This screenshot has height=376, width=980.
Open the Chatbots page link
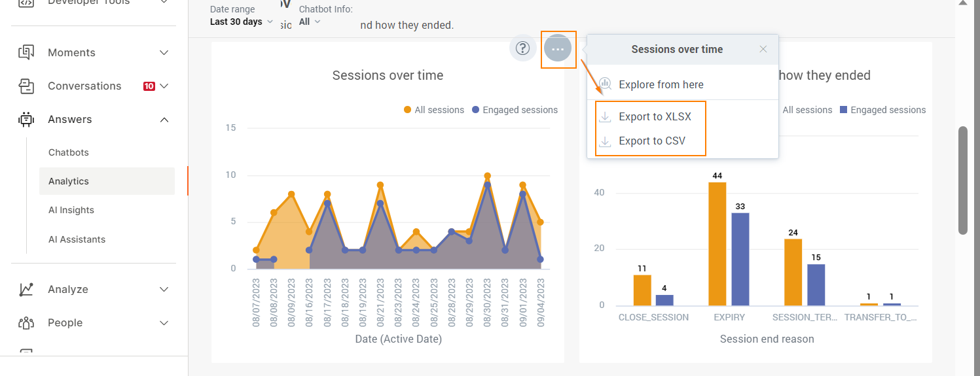click(69, 152)
